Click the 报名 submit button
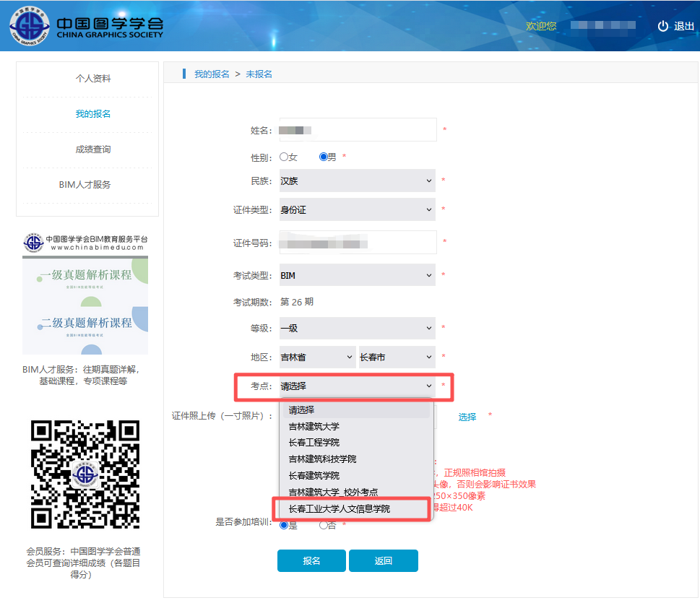The width and height of the screenshot is (700, 603). tap(311, 560)
